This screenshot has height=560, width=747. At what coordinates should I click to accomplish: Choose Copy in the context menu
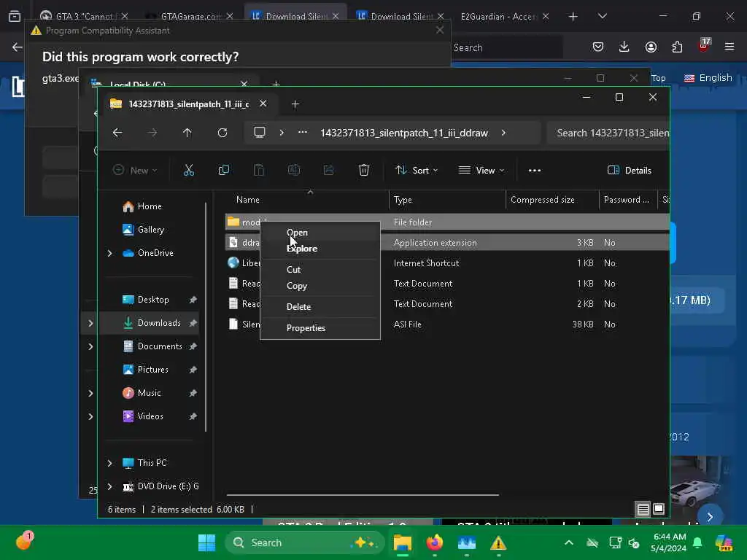coord(296,286)
